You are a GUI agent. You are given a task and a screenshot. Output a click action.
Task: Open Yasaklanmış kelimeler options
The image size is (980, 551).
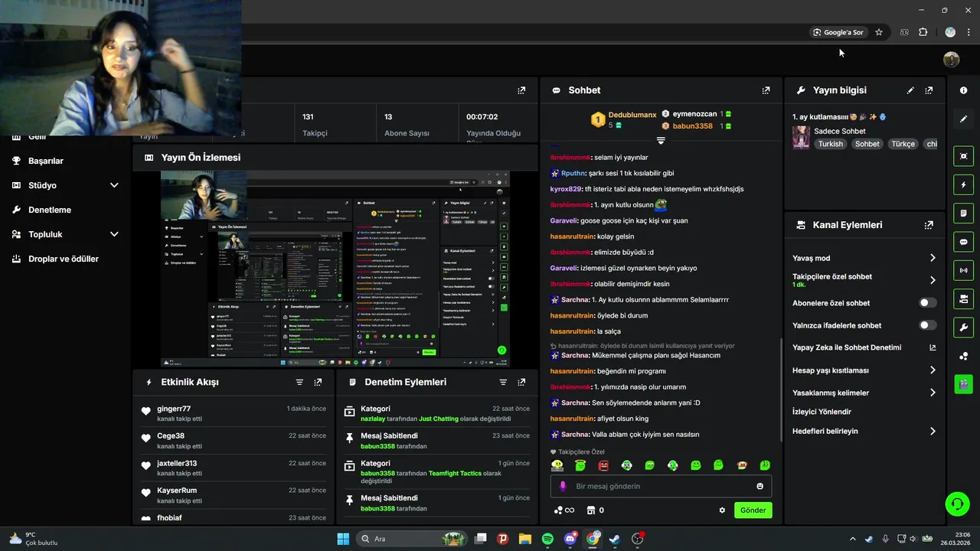tap(933, 393)
